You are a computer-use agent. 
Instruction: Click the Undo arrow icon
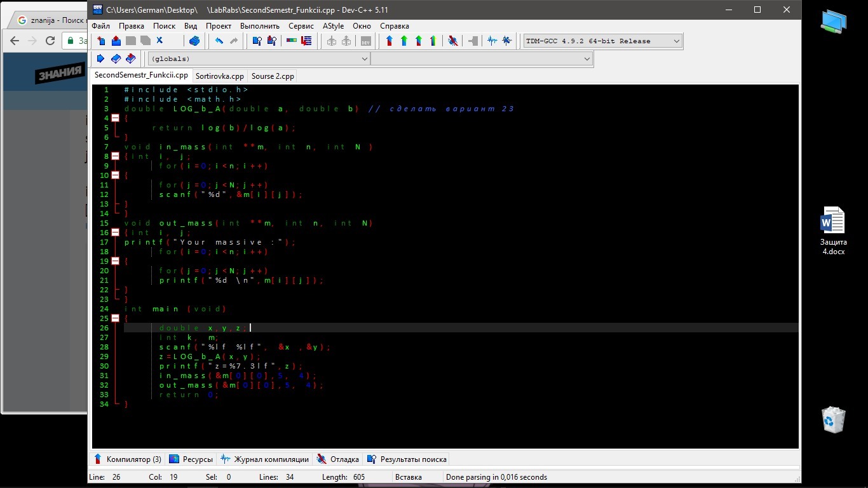click(219, 41)
